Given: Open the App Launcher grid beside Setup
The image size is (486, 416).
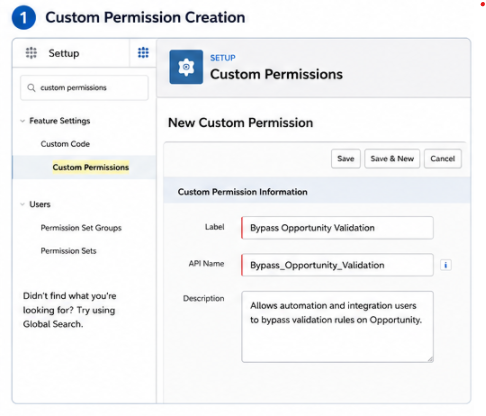Looking at the screenshot, I should pos(31,53).
